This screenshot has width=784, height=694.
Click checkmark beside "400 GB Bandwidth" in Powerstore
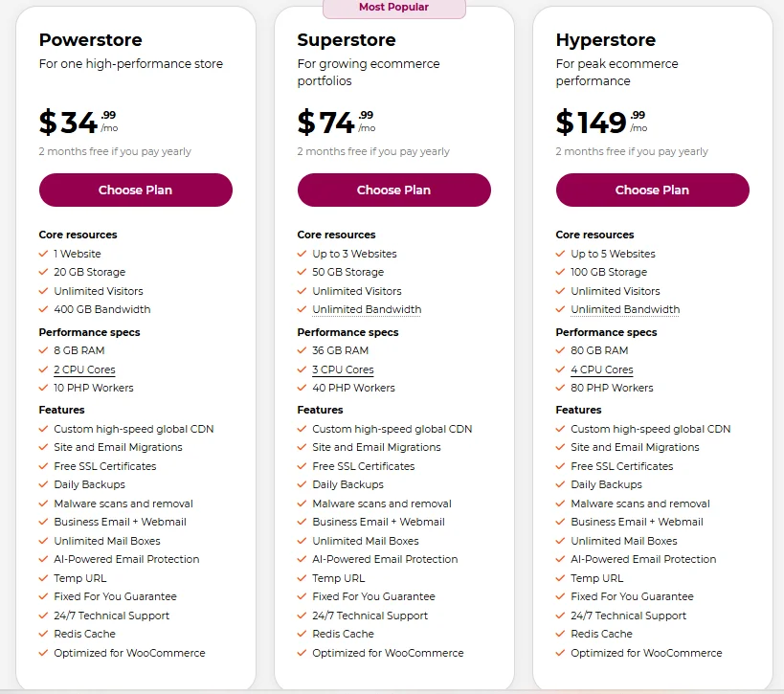click(42, 309)
